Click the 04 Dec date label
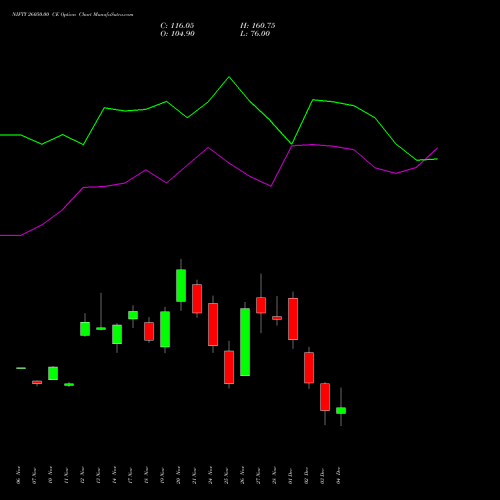 point(338,475)
